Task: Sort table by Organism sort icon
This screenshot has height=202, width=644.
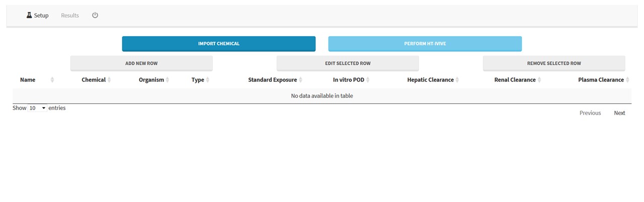Action: pyautogui.click(x=168, y=80)
